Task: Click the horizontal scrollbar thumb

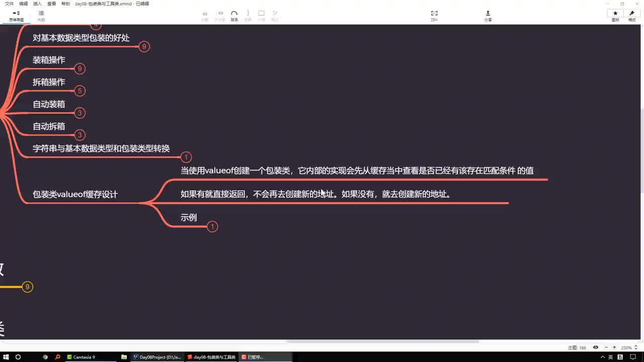Action: pyautogui.click(x=382, y=342)
